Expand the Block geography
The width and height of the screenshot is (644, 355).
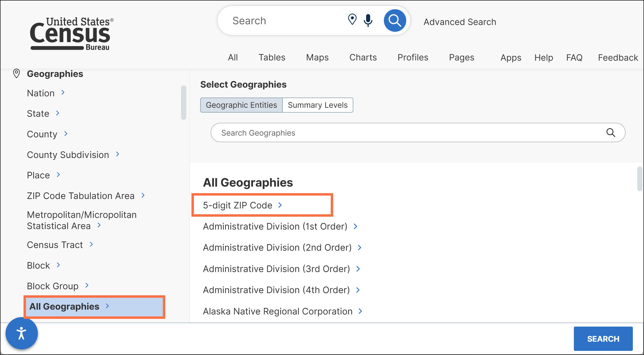click(x=43, y=265)
